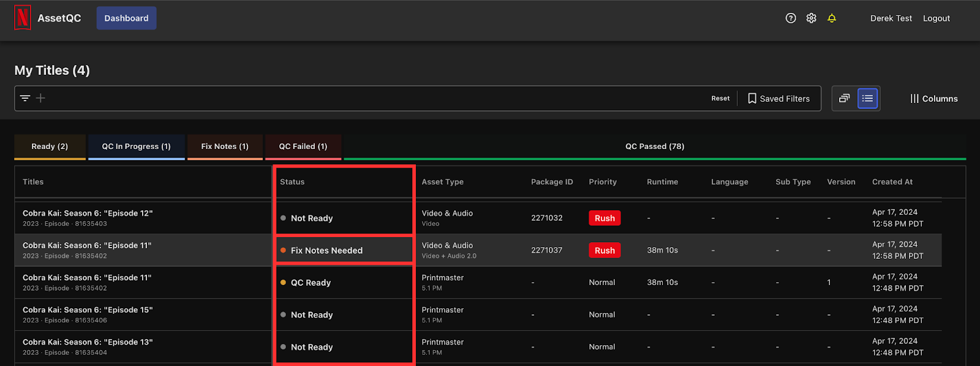The width and height of the screenshot is (980, 366).
Task: Open the help question mark icon
Action: pos(791,18)
